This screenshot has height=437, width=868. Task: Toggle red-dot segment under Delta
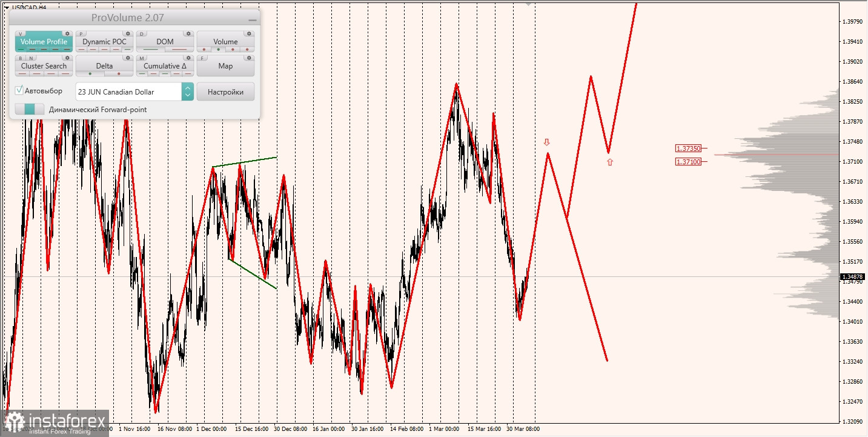[x=119, y=73]
